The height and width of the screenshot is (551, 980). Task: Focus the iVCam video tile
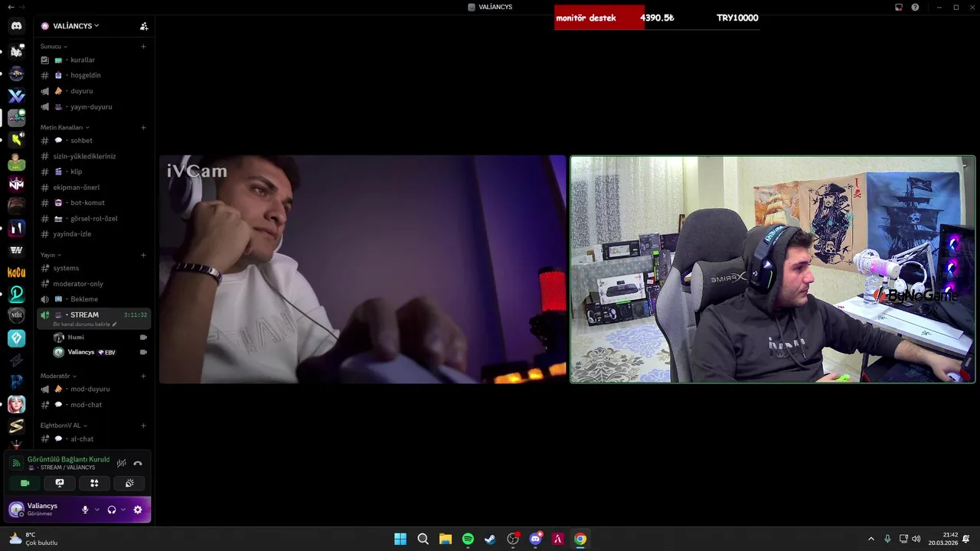coord(363,269)
